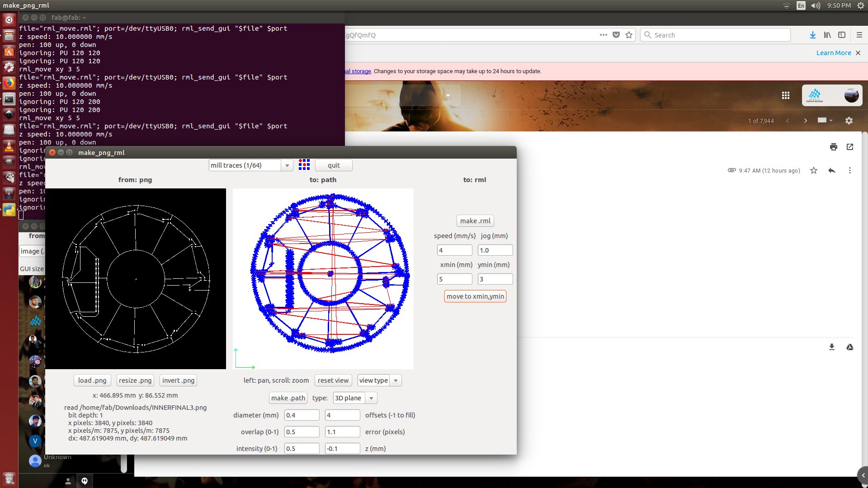The width and height of the screenshot is (868, 488).
Task: Click the Firefox downloads arrow icon
Action: 812,35
